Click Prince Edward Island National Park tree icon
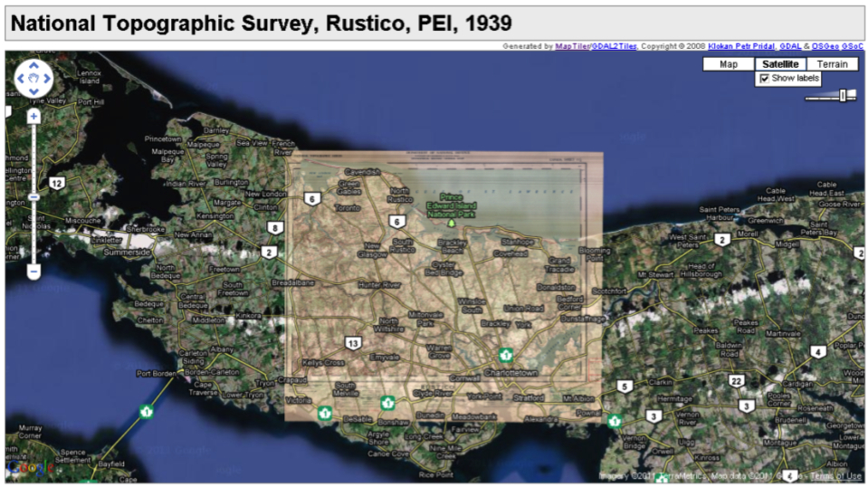The image size is (868, 487). 452,221
